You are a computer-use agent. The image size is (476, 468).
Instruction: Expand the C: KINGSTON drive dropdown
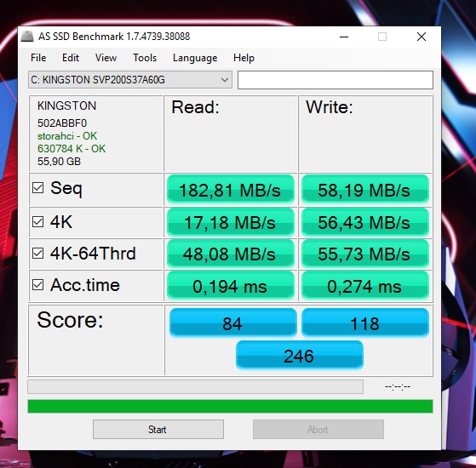click(x=130, y=80)
